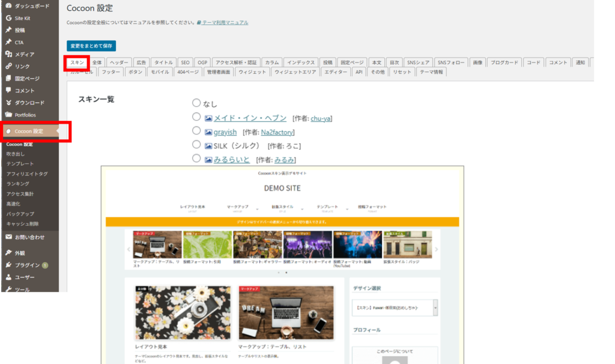Screen dimensions: 615x364
Task: Click the リンク chain icon in sidebar
Action: click(8, 66)
